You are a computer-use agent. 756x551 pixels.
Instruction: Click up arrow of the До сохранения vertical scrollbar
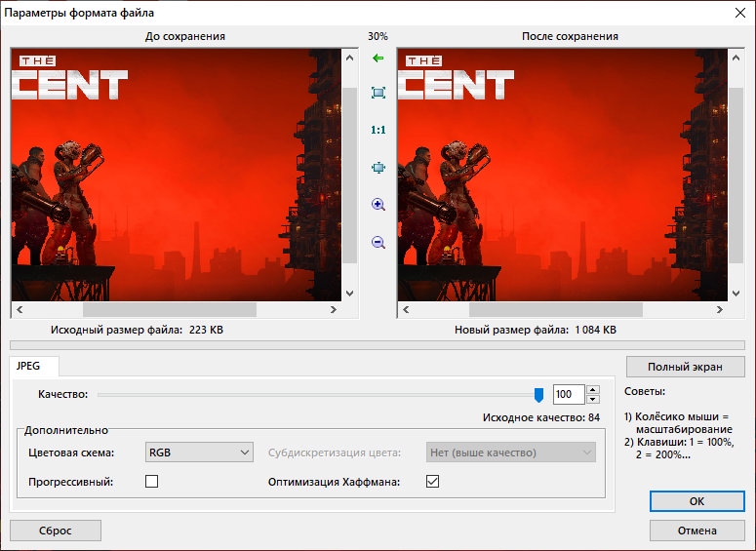pyautogui.click(x=349, y=58)
